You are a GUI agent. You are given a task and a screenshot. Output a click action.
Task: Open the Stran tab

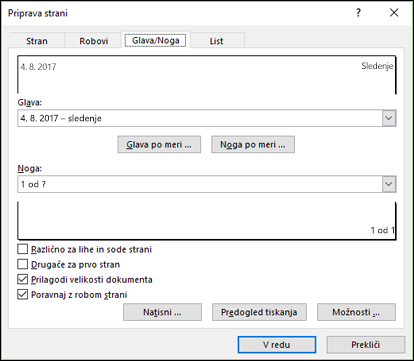tap(37, 41)
